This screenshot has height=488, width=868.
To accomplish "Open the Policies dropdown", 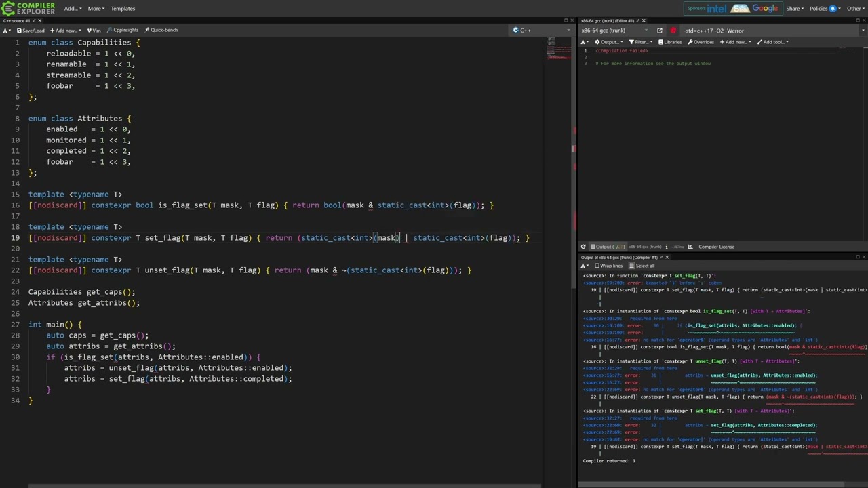I will click(822, 9).
